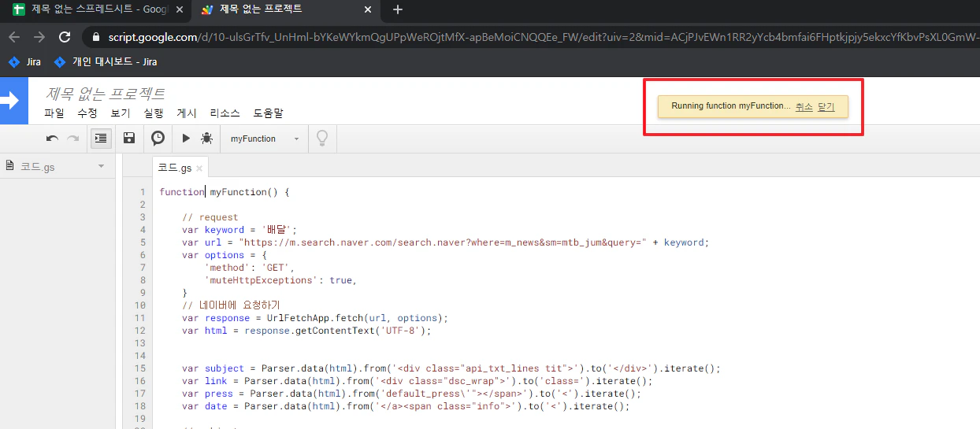Click the 'var press' parser line

click(411, 394)
